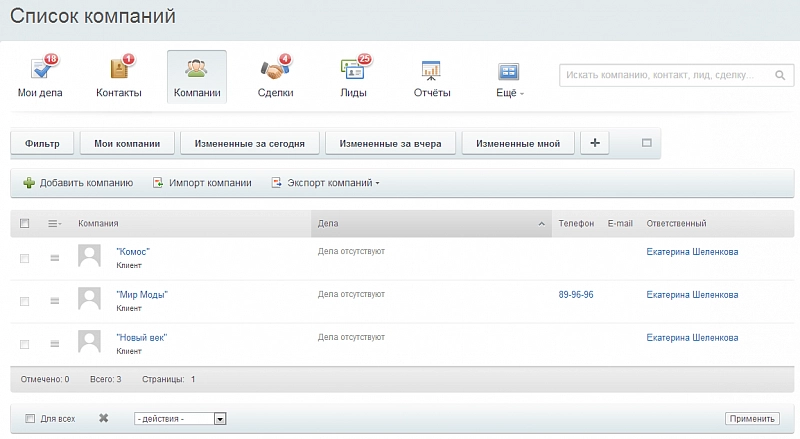The width and height of the screenshot is (800, 439).
Task: Select Измененные за сегодня filter
Action: 249,143
